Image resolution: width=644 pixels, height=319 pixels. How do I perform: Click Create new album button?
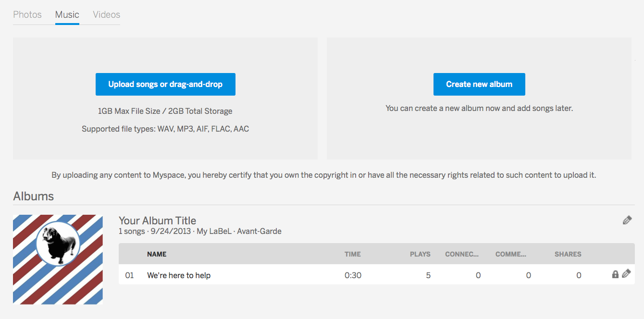click(479, 84)
